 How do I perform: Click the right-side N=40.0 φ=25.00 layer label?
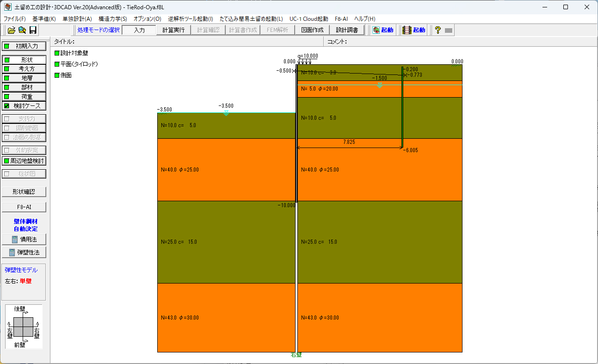point(320,170)
